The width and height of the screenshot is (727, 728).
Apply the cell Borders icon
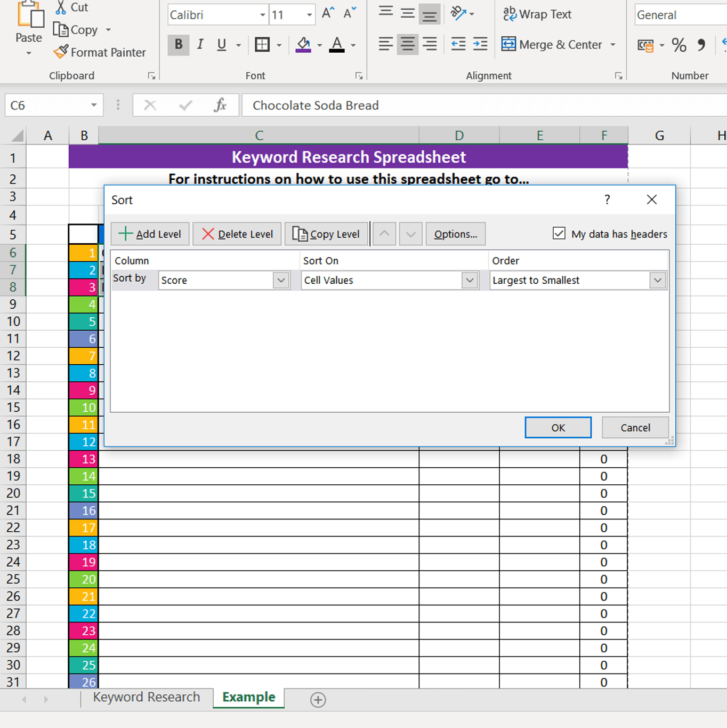coord(262,45)
